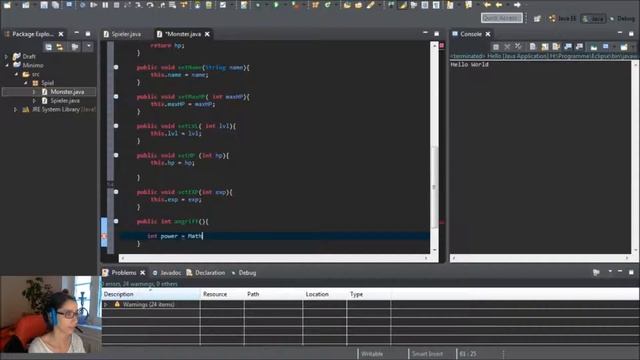This screenshot has width=640, height=360.
Task: Navigate forward with the white right arrow
Action: (x=517, y=5)
